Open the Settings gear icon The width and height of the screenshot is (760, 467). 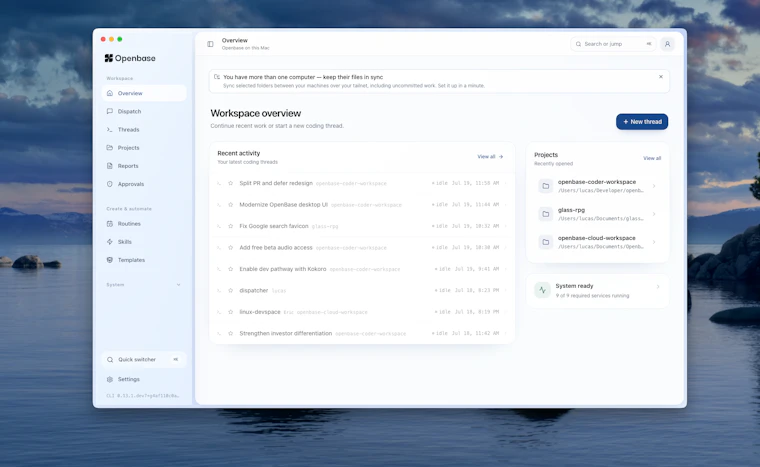point(110,379)
